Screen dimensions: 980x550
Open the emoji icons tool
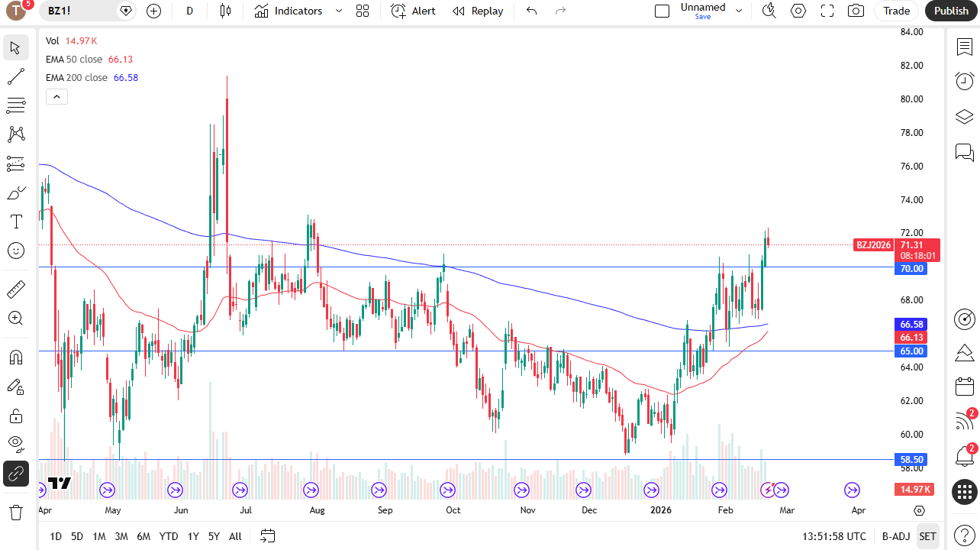(15, 251)
